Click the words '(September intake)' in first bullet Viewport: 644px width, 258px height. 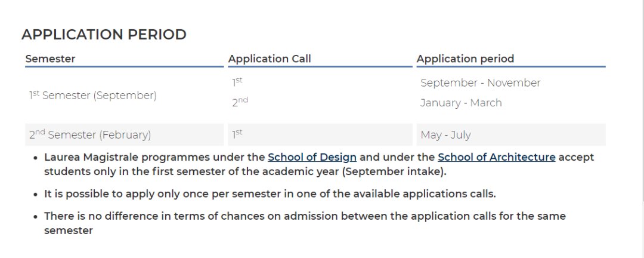click(394, 171)
